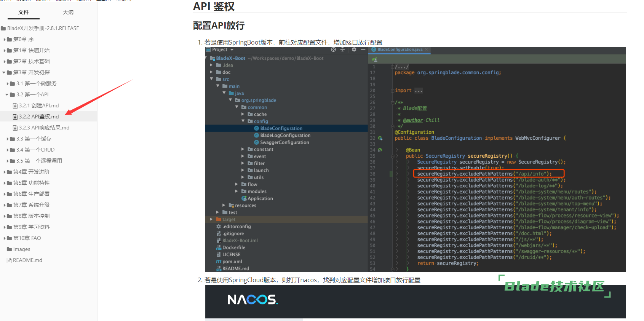Click the folder icon of 第4章 开发进阶
Image resolution: width=644 pixels, height=321 pixels.
[10, 172]
